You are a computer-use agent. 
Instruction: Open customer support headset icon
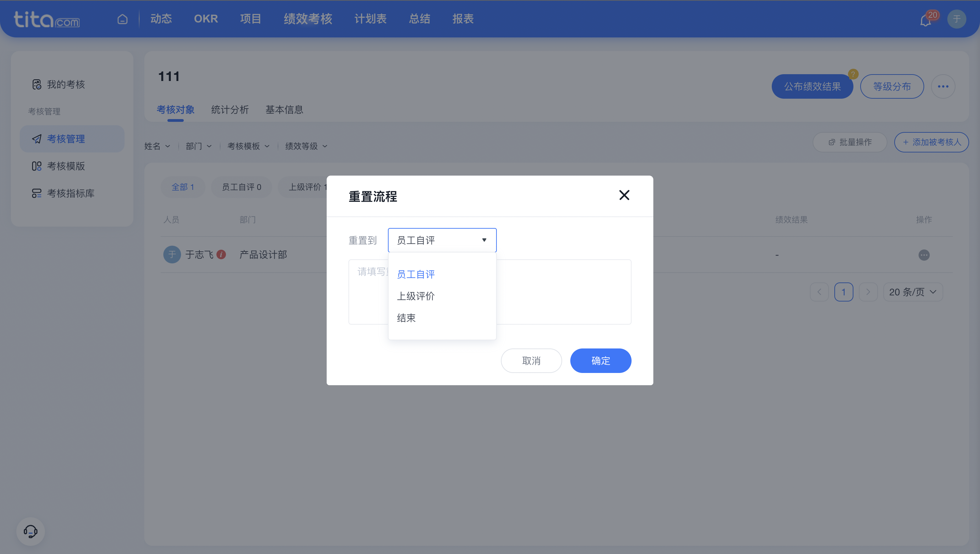pos(30,531)
